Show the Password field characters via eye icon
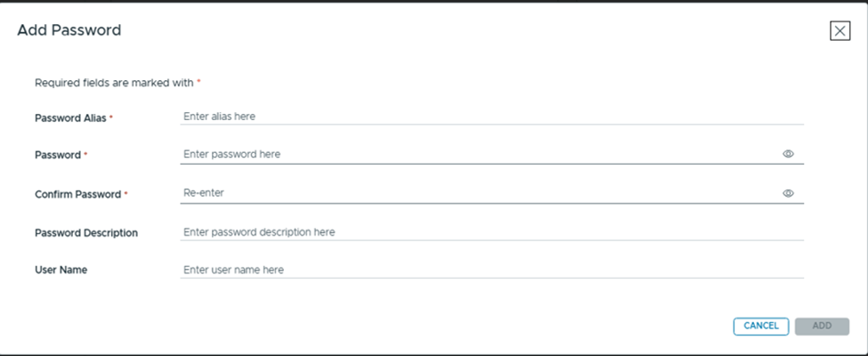This screenshot has height=356, width=868. (788, 154)
